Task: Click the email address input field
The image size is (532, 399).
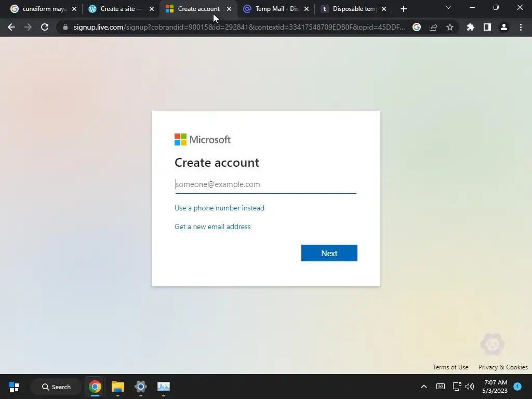Action: click(265, 184)
